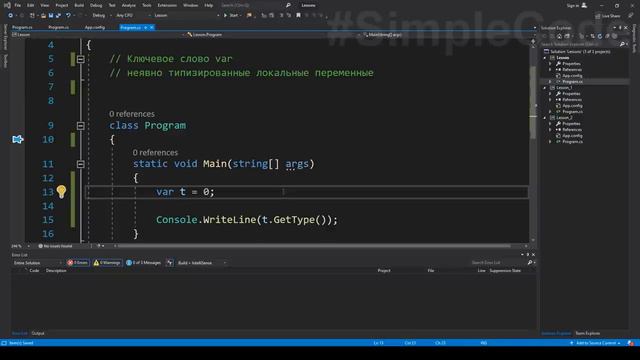Open the Build + IntelliSense dropdown
Screen dimensions: 640x360
(202, 263)
